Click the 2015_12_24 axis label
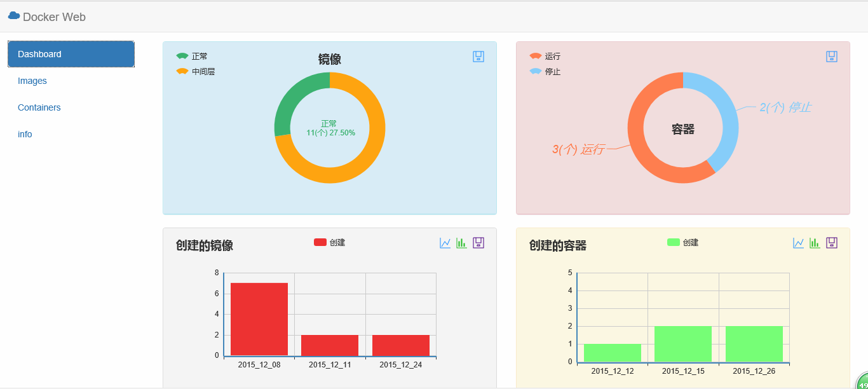This screenshot has height=389, width=868. 401,365
